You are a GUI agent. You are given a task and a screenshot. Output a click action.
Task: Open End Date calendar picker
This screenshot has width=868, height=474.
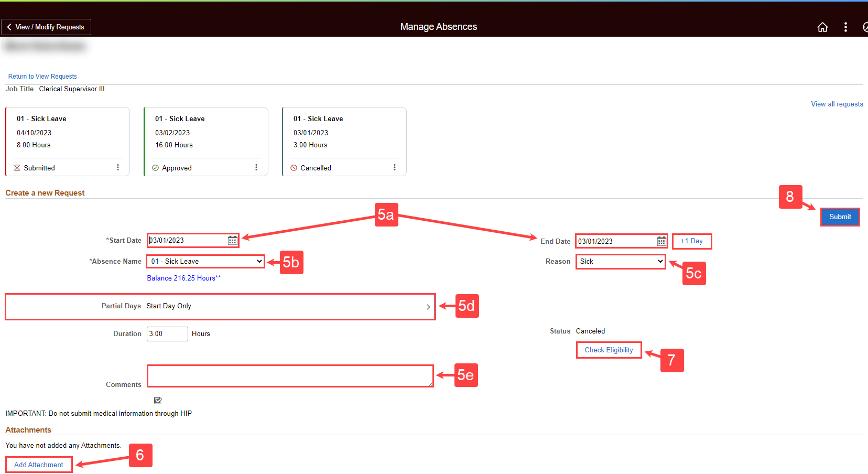tap(661, 241)
